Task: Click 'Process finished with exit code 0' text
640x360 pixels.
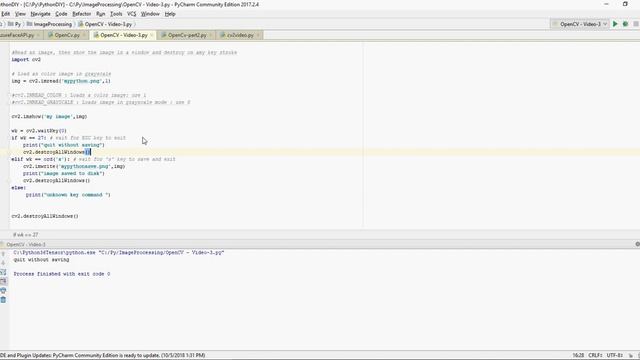Action: 62,274
